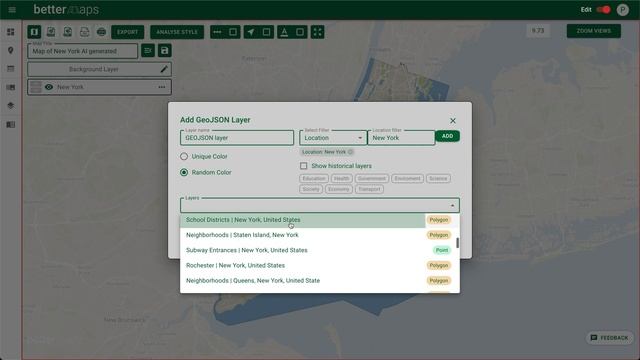Toggle the Edit mode switch
Viewport: 640px width, 360px height.
pos(603,9)
